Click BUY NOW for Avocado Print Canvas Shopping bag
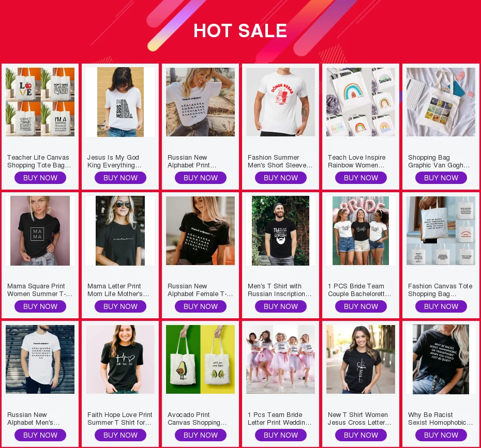Viewport: 481px width, 448px height. [200, 435]
